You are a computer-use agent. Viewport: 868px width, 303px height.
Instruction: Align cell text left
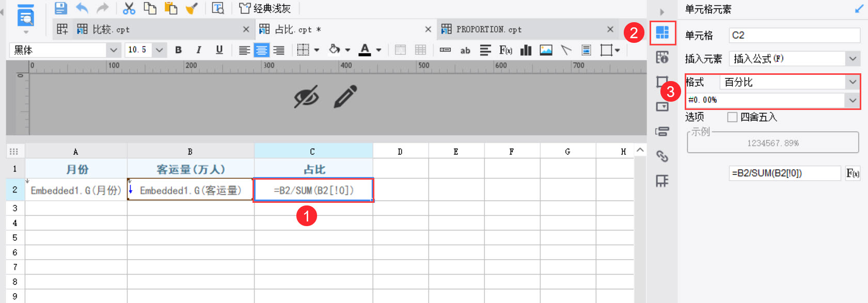(244, 50)
